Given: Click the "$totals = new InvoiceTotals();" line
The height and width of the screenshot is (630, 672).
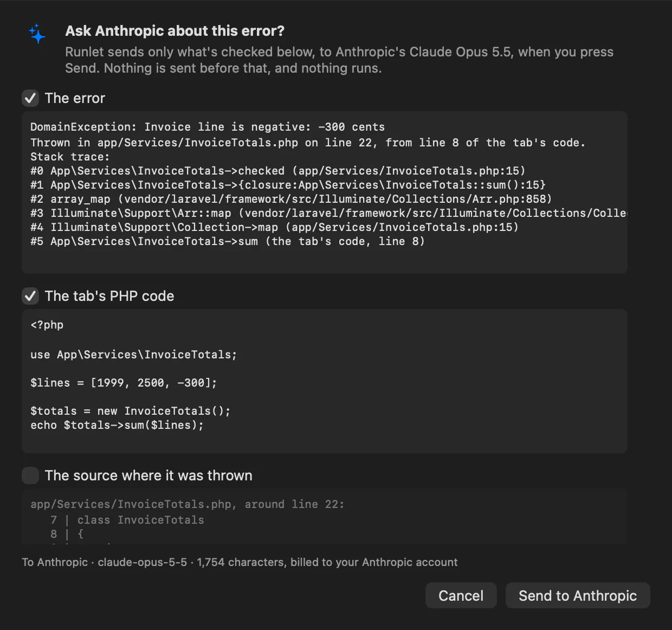Looking at the screenshot, I should [x=131, y=411].
